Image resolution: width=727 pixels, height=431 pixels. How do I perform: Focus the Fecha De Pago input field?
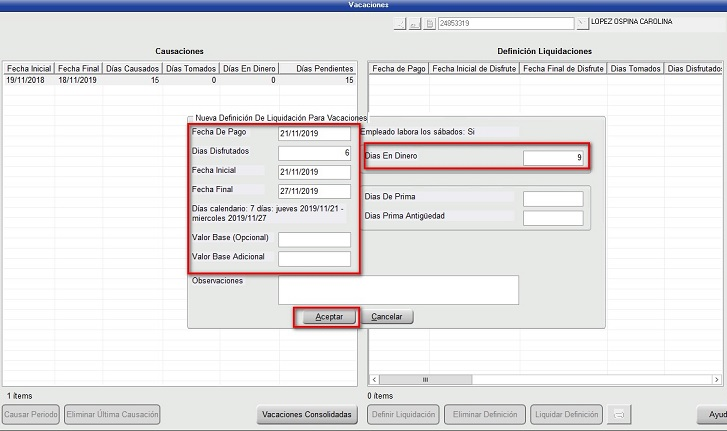coord(314,133)
